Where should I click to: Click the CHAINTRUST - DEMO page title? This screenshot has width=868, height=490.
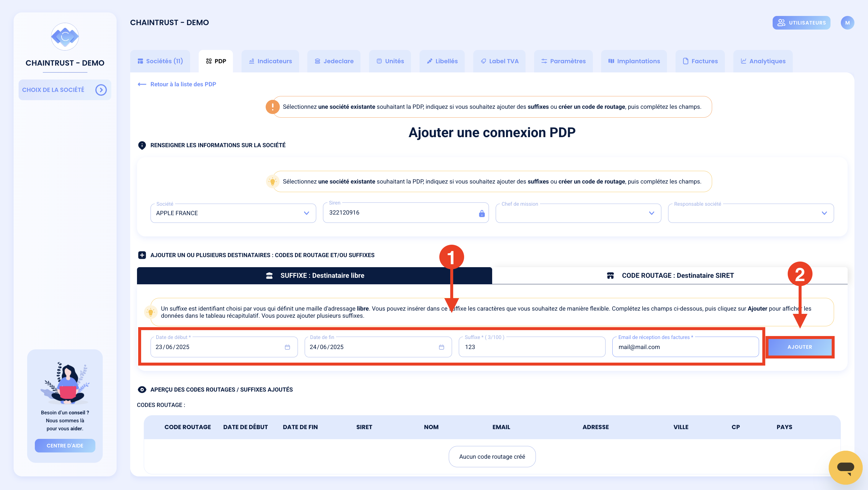coord(169,22)
